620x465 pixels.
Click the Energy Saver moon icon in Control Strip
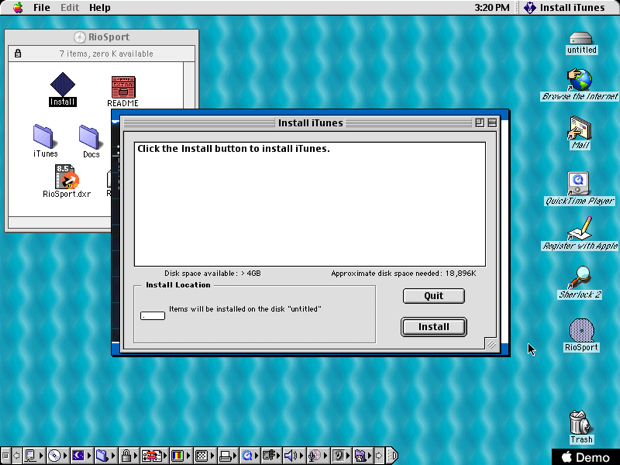pos(78,456)
